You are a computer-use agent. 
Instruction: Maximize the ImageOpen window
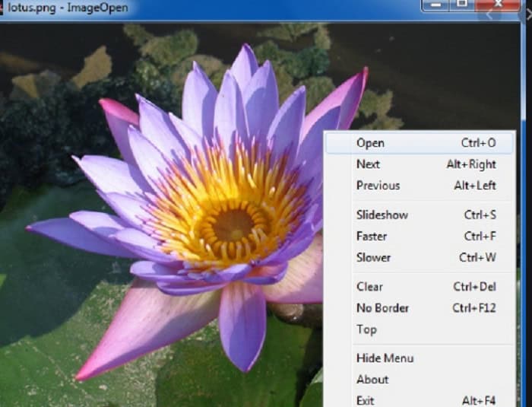pyautogui.click(x=462, y=5)
